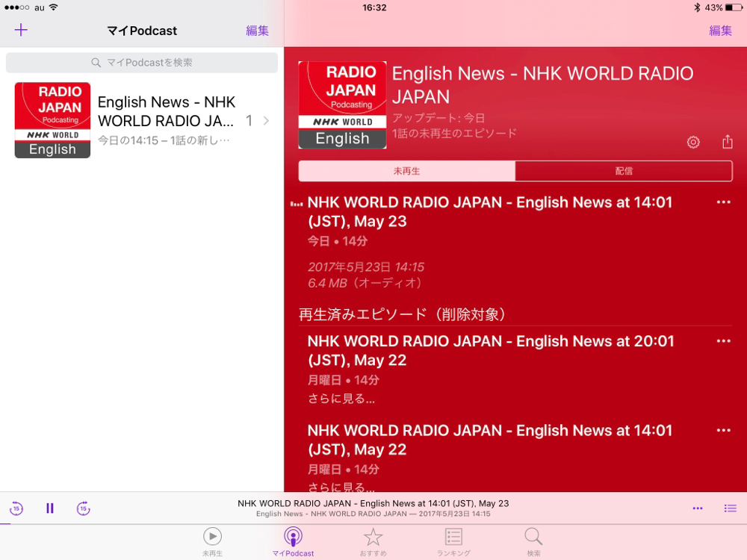This screenshot has height=560, width=747.
Task: Tap the 編集 button above the podcast detail
Action: [x=720, y=31]
